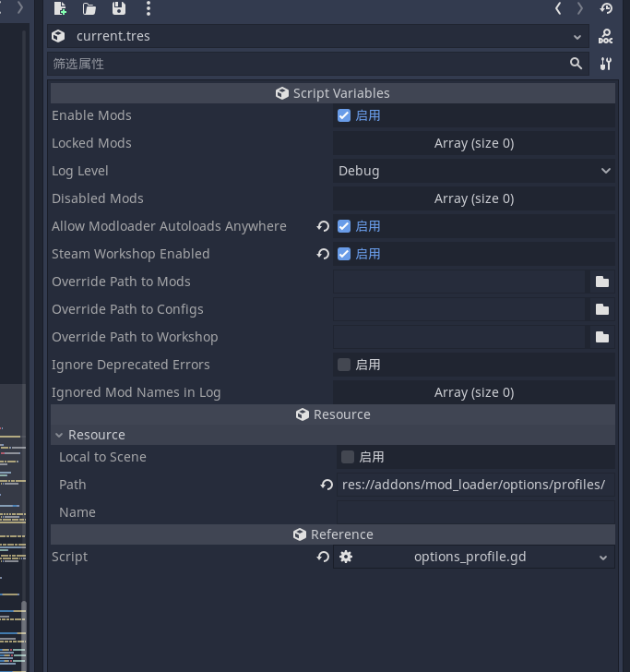The width and height of the screenshot is (630, 672).
Task: Click the Override Path to Mods text field
Action: point(458,282)
